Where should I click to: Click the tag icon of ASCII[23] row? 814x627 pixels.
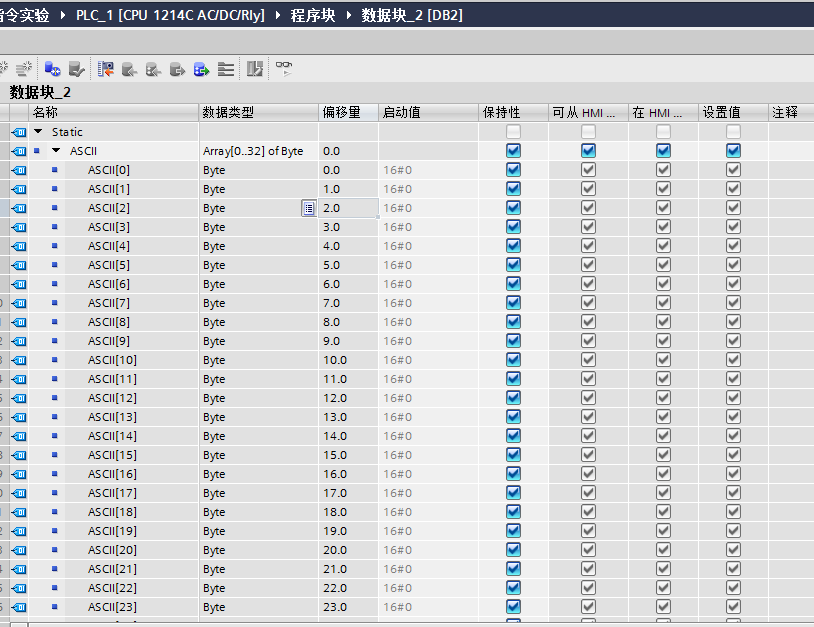point(19,607)
